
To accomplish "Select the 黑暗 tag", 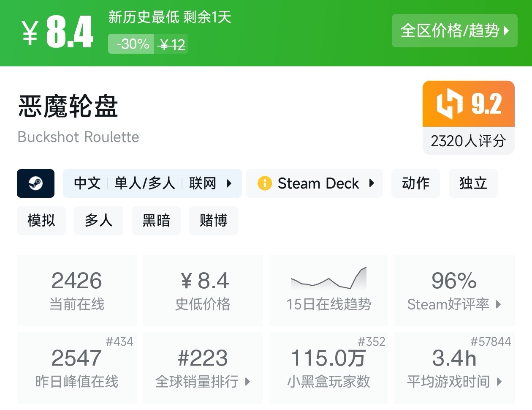I will 156,221.
